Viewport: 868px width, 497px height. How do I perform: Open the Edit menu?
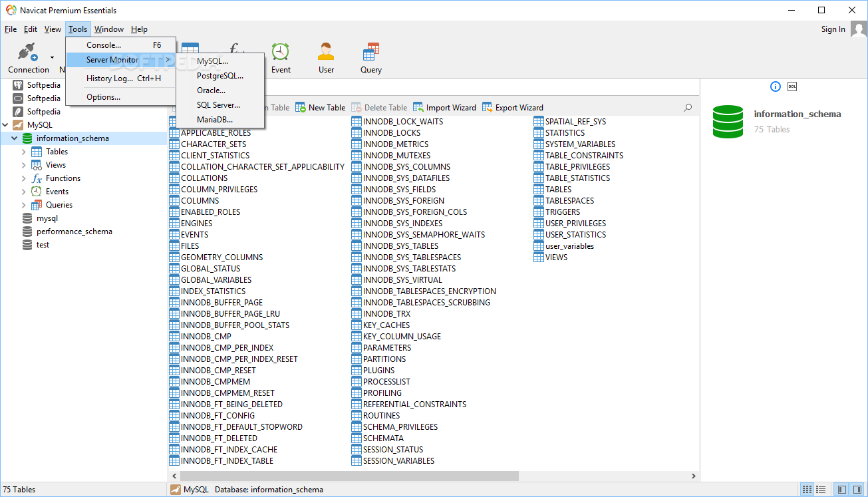pyautogui.click(x=31, y=29)
